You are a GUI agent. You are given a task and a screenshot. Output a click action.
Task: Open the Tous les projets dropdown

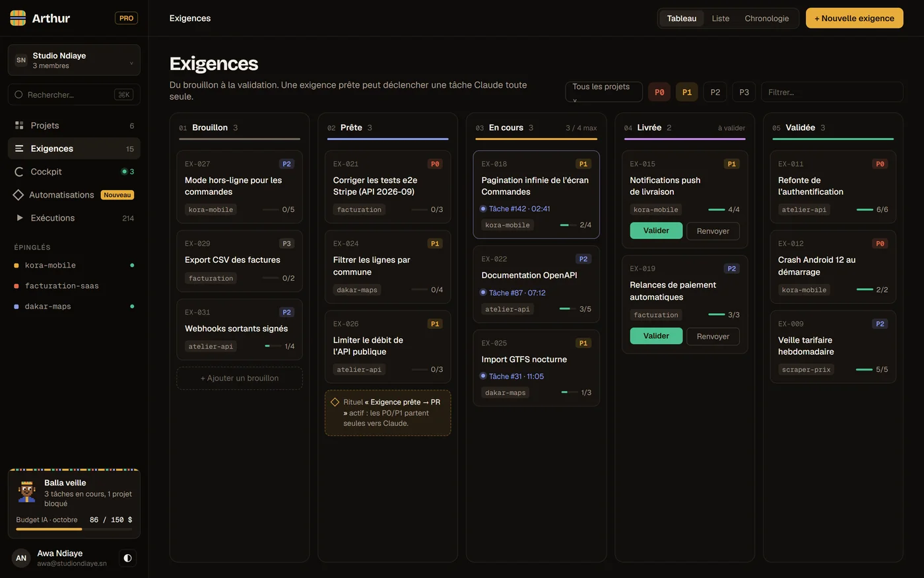[604, 92]
